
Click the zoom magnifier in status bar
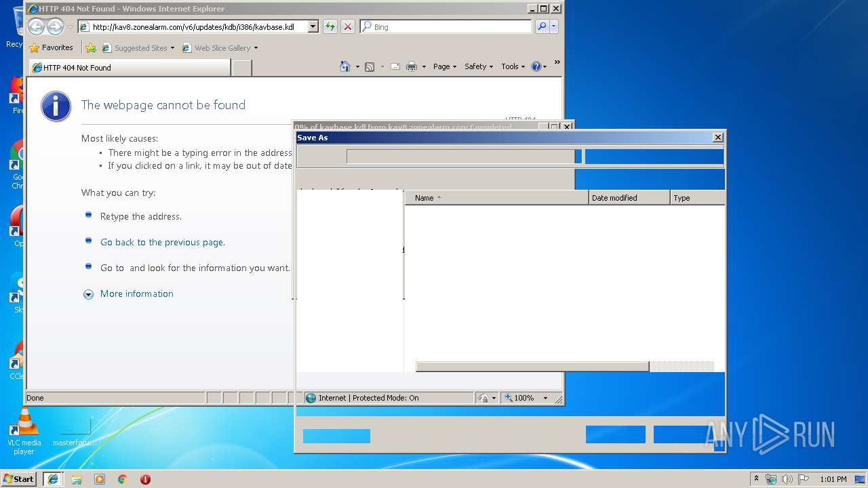point(509,398)
